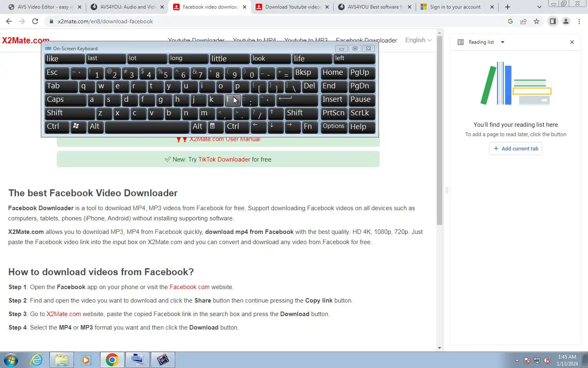Choose the 'left' word prediction

(354, 59)
